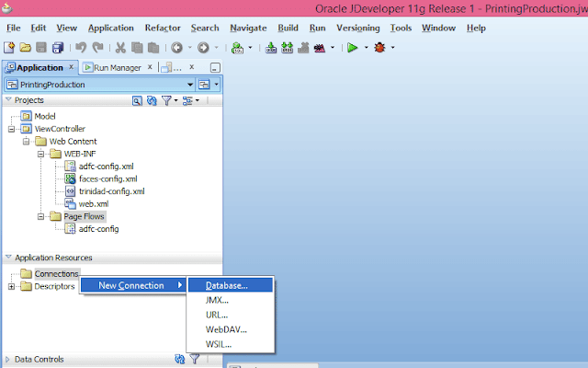This screenshot has height=368, width=588.
Task: Click the New gallery toolbar icon
Action: point(9,47)
